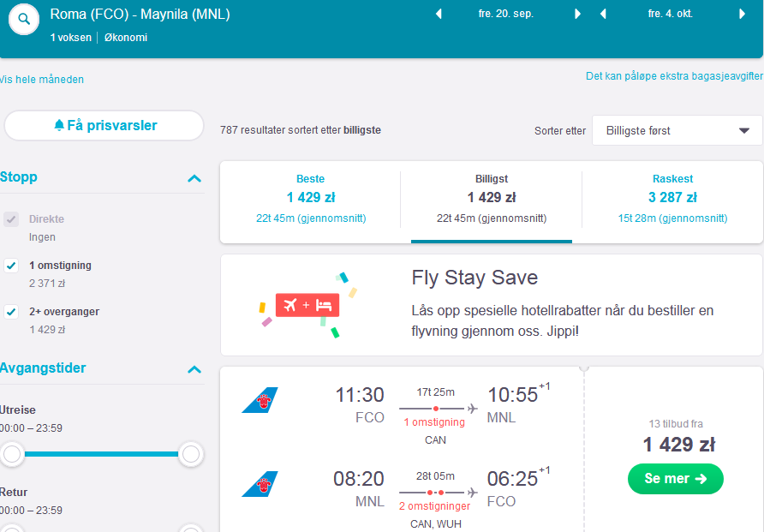Select the Beste results tab
The height and width of the screenshot is (532, 764).
coord(311,200)
